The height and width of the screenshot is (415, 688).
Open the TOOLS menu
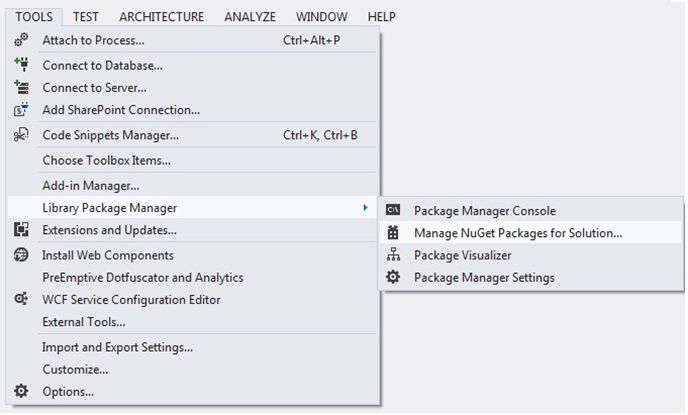tap(34, 17)
